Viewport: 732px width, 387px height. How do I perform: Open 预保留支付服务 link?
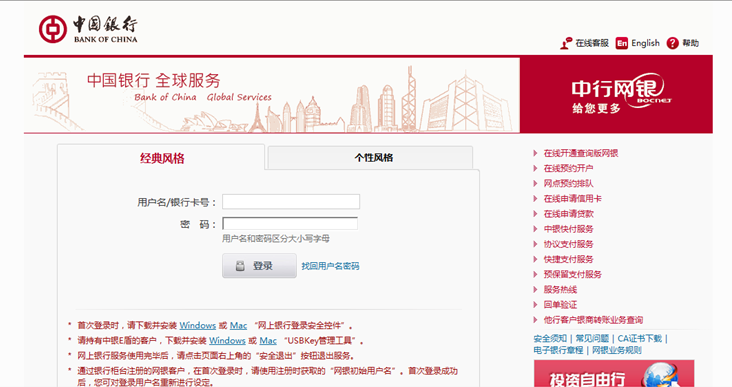click(572, 274)
